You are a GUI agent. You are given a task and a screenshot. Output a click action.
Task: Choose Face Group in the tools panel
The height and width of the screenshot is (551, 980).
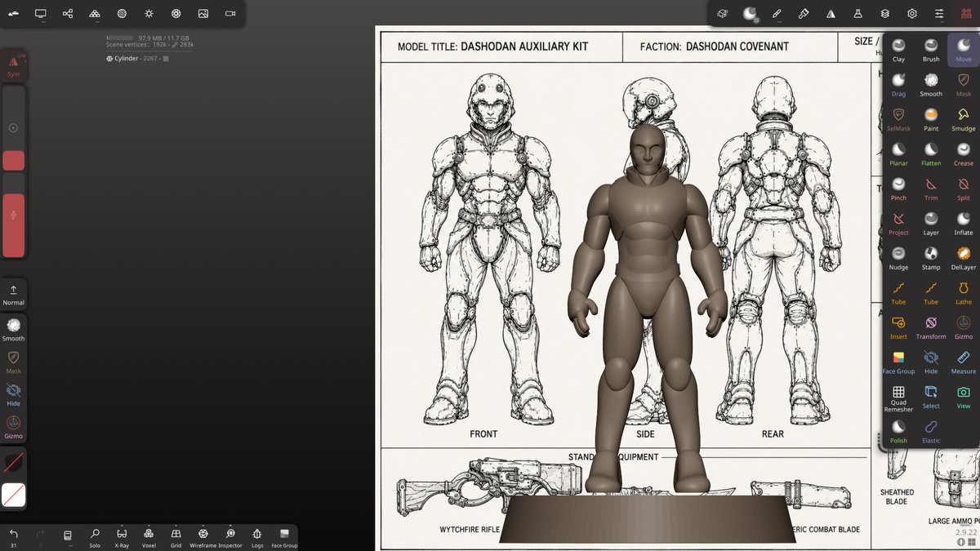coord(898,362)
